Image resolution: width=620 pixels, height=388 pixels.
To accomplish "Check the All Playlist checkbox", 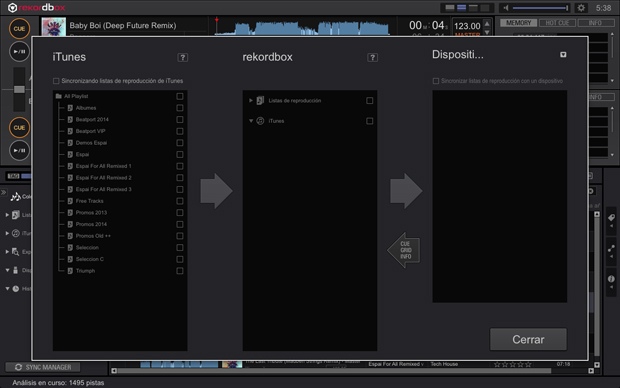I will tap(180, 96).
